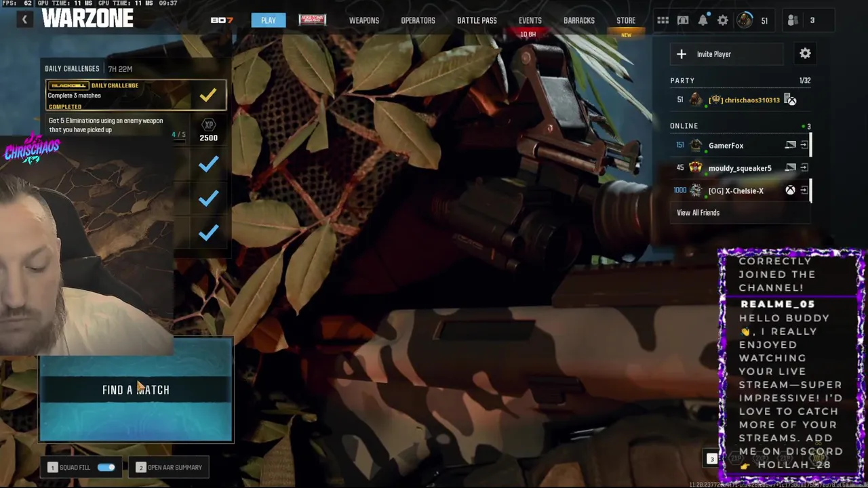Click mouldy_squeaker5's avatar emblem
The image size is (868, 488).
tap(696, 168)
